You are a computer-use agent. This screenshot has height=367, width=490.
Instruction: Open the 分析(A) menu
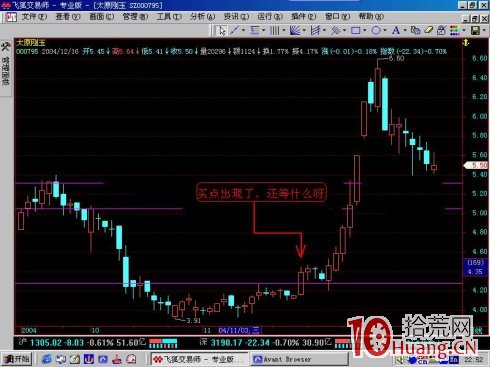click(x=203, y=16)
